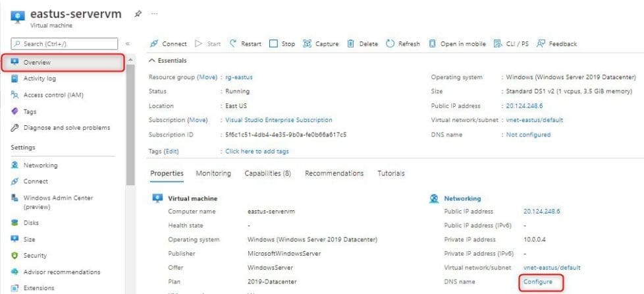Switch to the Tutorials tab

pyautogui.click(x=391, y=173)
